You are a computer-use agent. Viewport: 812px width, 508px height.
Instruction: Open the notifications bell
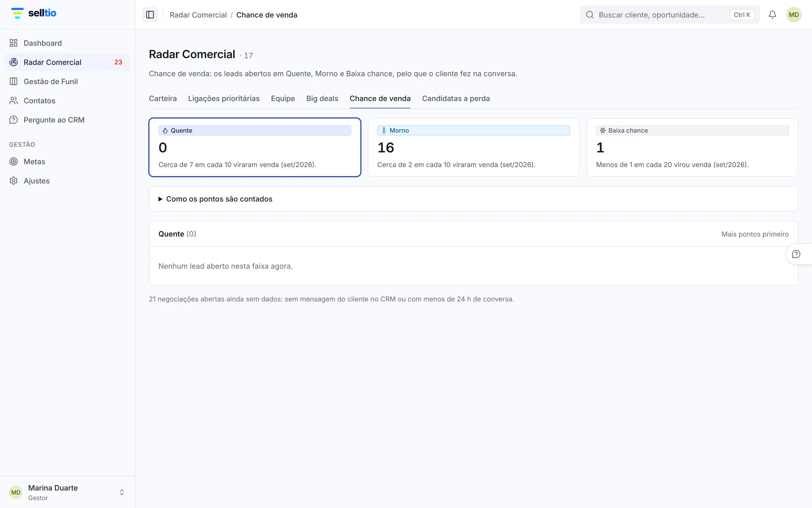[x=773, y=15]
